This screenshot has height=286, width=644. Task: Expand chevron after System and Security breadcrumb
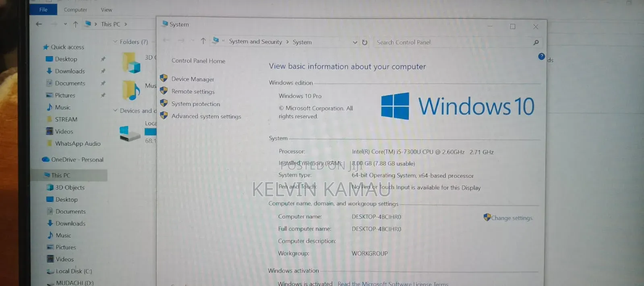[288, 42]
